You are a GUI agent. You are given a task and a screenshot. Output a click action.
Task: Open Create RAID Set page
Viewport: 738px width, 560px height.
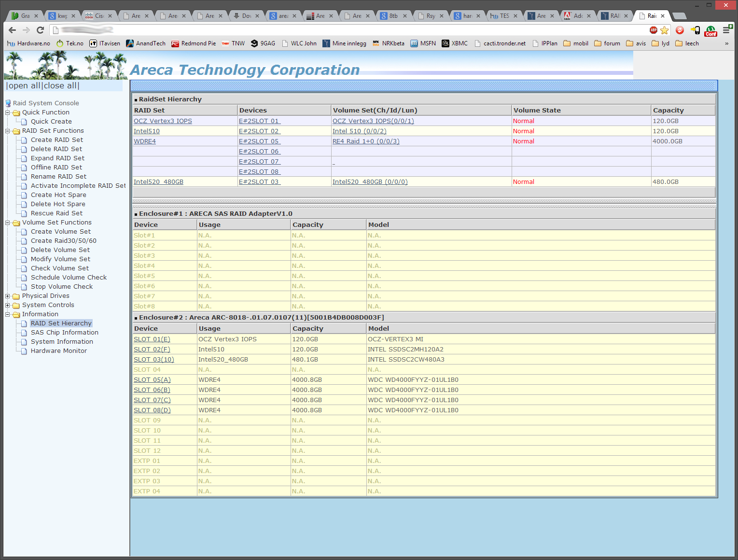click(57, 140)
